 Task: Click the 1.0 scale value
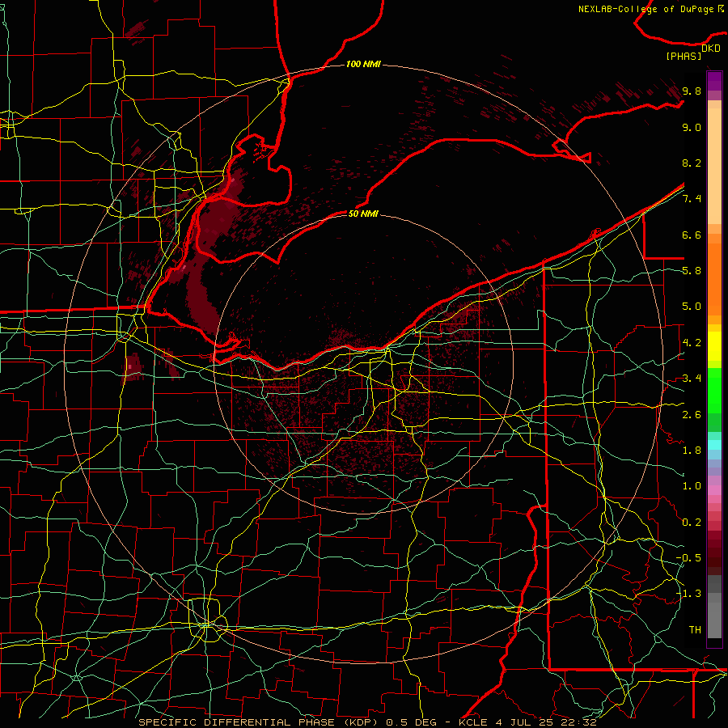(x=692, y=486)
